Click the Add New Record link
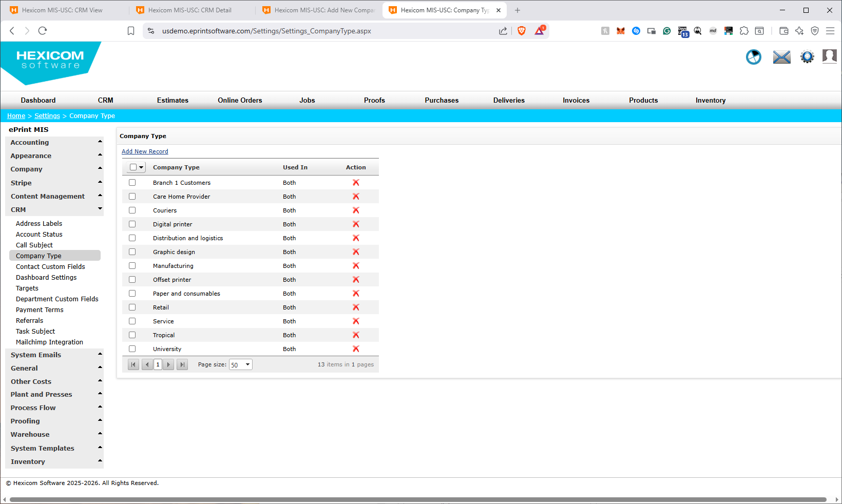The height and width of the screenshot is (504, 842). coord(145,151)
